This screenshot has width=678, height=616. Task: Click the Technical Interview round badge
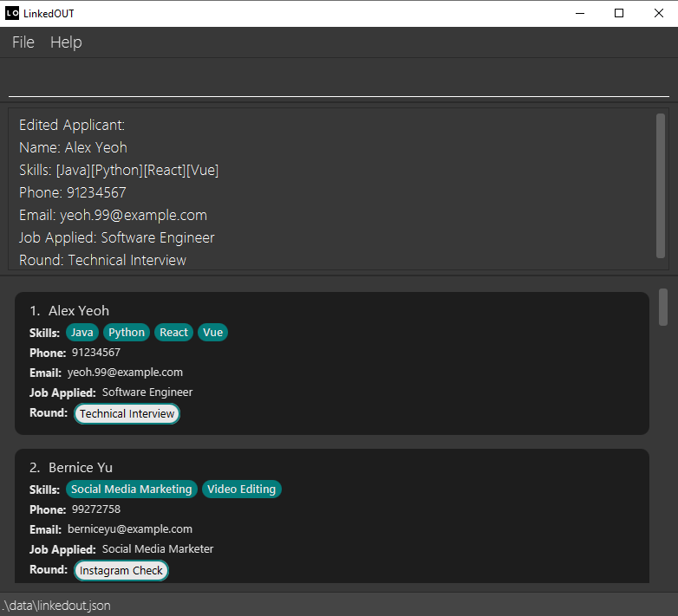[x=127, y=414]
